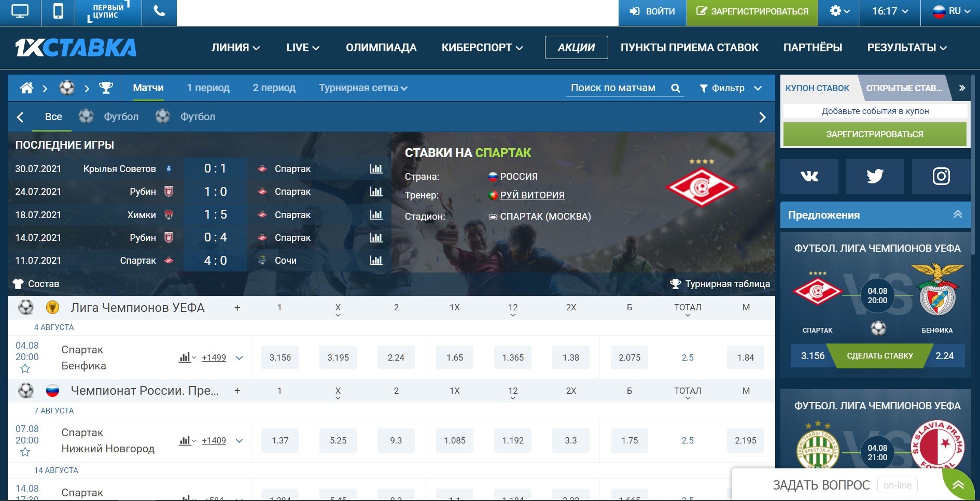The image size is (980, 501).
Task: Open stats for 14.07.2021 Рубин match
Action: (x=376, y=237)
